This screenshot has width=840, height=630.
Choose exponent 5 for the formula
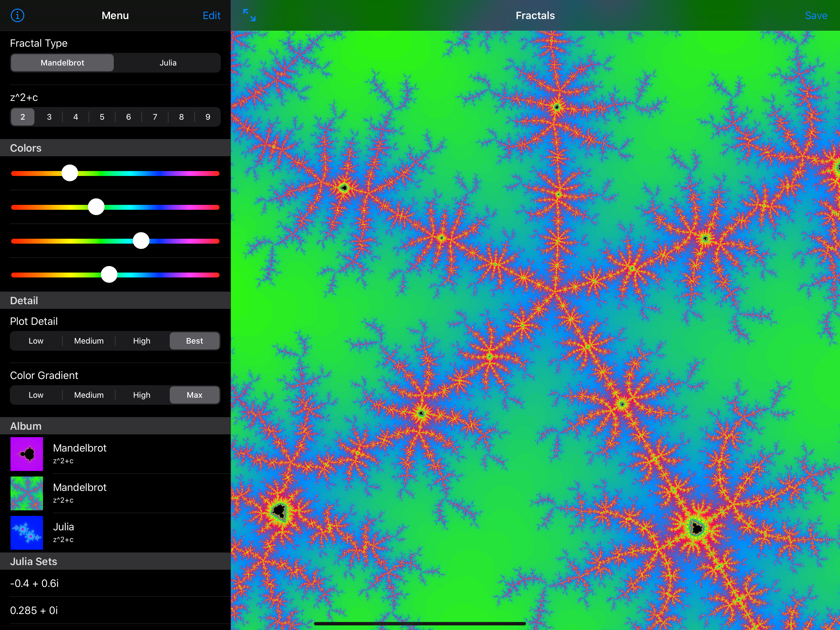(x=102, y=117)
